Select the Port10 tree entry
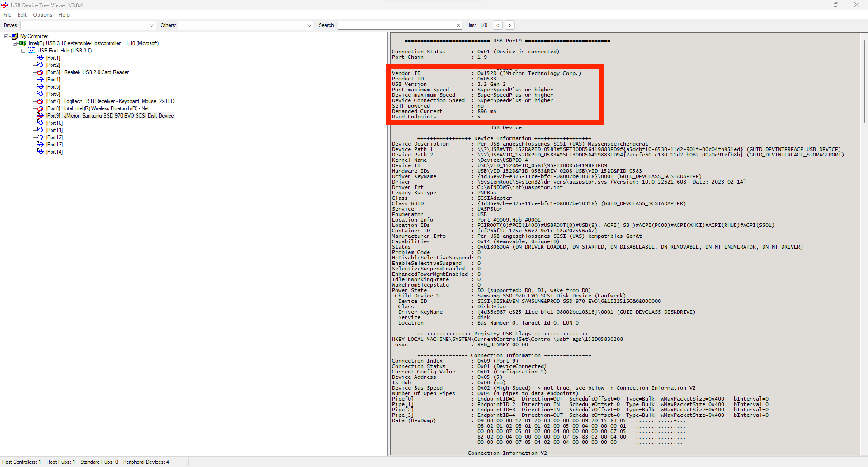The width and height of the screenshot is (868, 467). point(54,123)
